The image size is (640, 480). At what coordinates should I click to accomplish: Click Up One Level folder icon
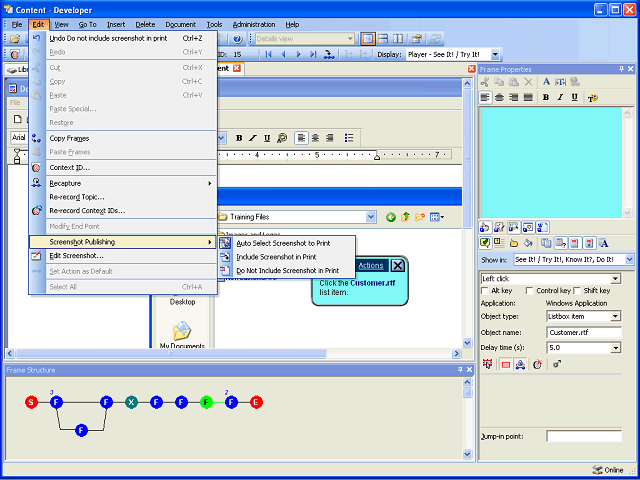(405, 217)
